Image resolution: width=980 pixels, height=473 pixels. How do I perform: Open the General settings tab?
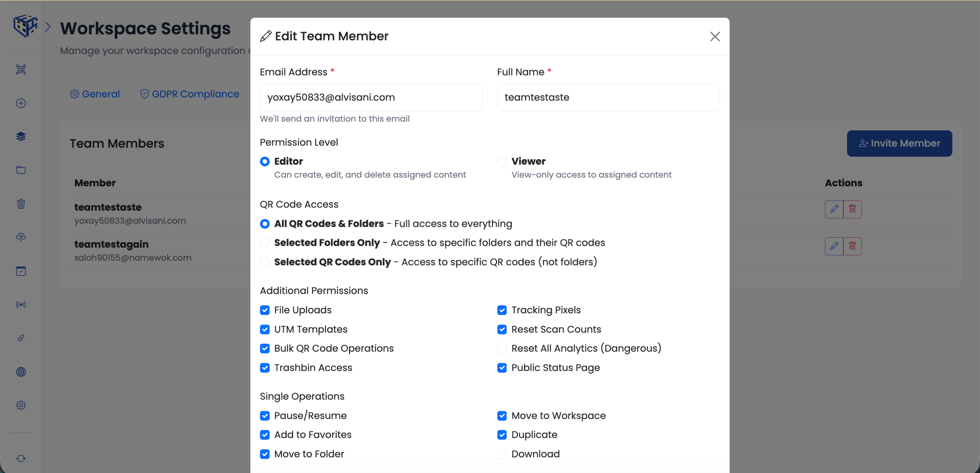tap(94, 94)
